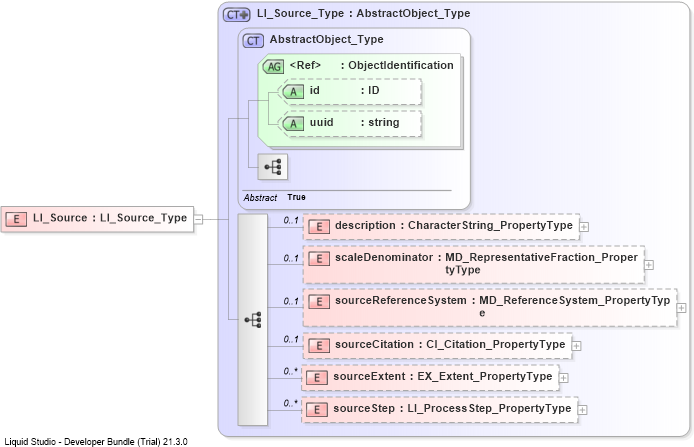The height and width of the screenshot is (447, 694).
Task: Click the AG icon for ObjectIdentification
Action: coord(273,66)
